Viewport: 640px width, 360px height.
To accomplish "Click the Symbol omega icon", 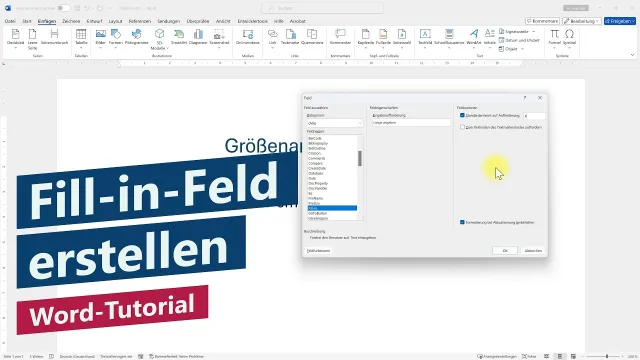I will click(x=569, y=34).
